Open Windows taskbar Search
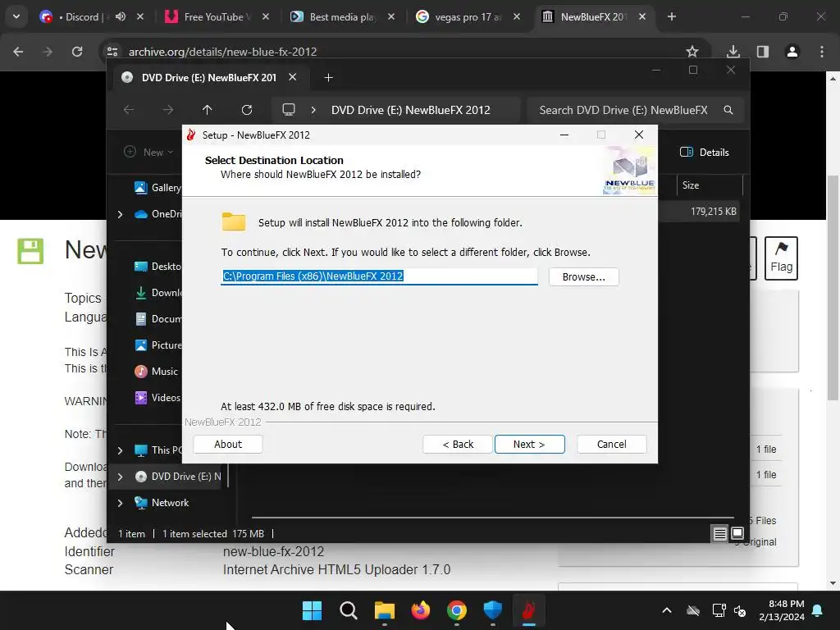 [348, 610]
